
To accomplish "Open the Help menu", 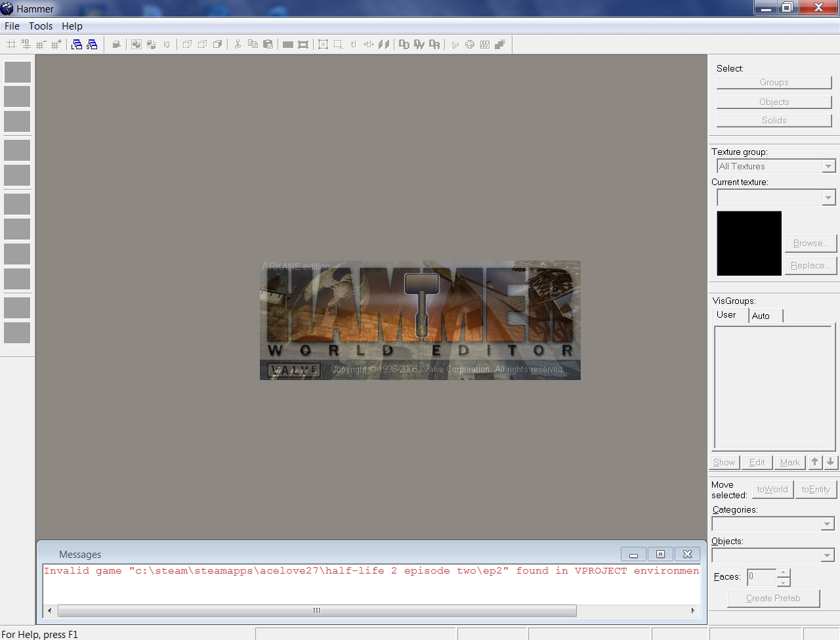I will click(72, 26).
